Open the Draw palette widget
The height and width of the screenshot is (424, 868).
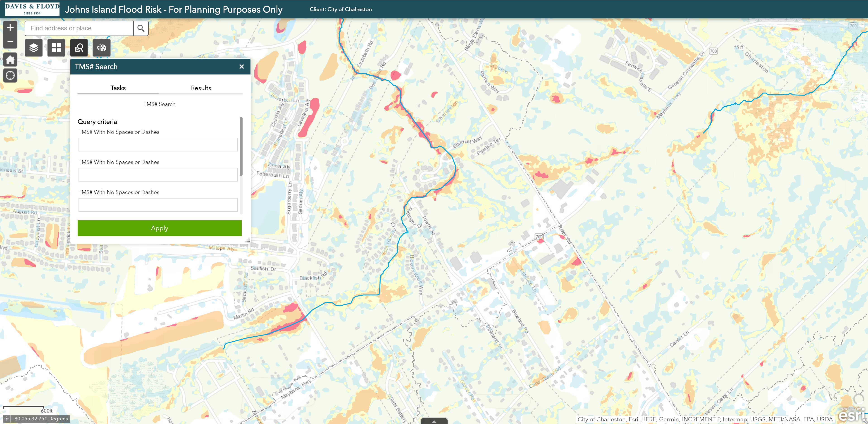click(x=101, y=48)
